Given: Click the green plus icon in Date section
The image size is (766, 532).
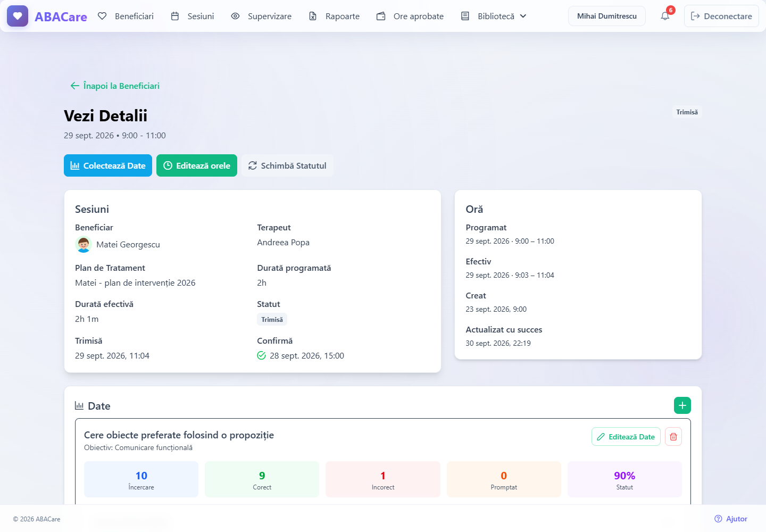Looking at the screenshot, I should (x=682, y=405).
